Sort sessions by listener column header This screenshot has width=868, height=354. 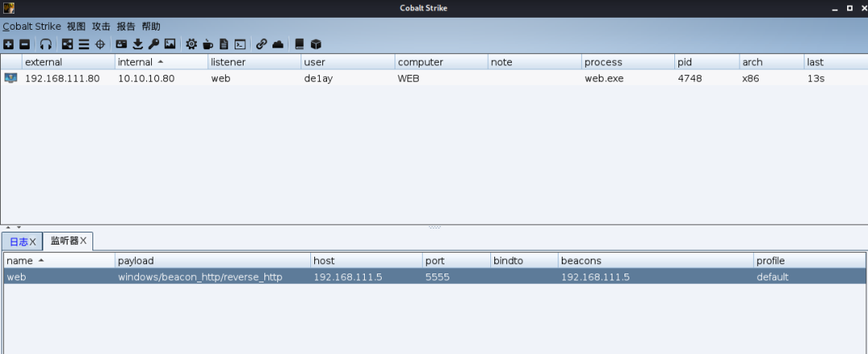255,62
